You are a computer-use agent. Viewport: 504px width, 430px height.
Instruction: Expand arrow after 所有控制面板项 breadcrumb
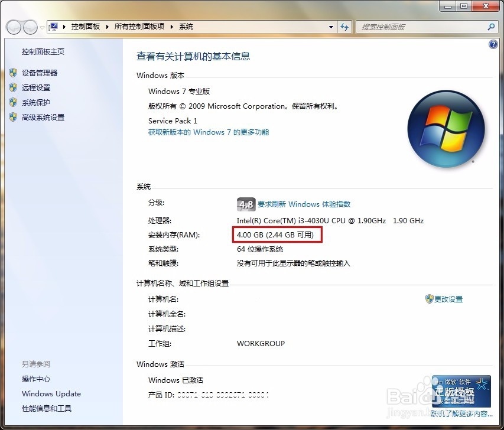click(171, 27)
